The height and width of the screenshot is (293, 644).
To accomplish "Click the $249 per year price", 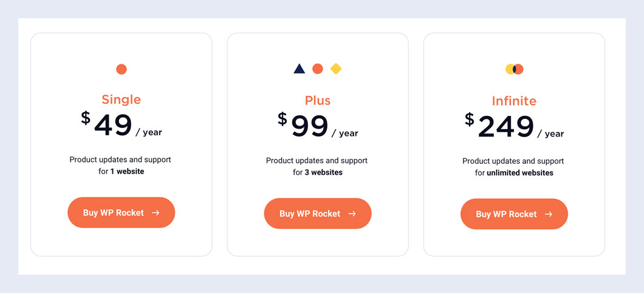I will [514, 127].
